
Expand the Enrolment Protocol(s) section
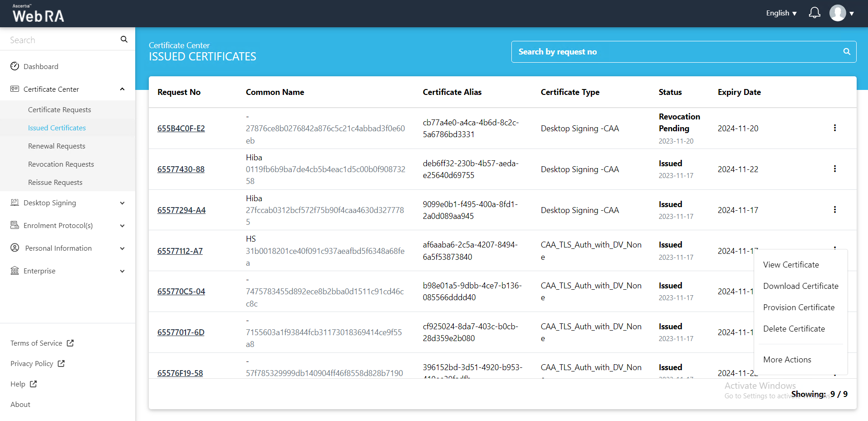(122, 226)
